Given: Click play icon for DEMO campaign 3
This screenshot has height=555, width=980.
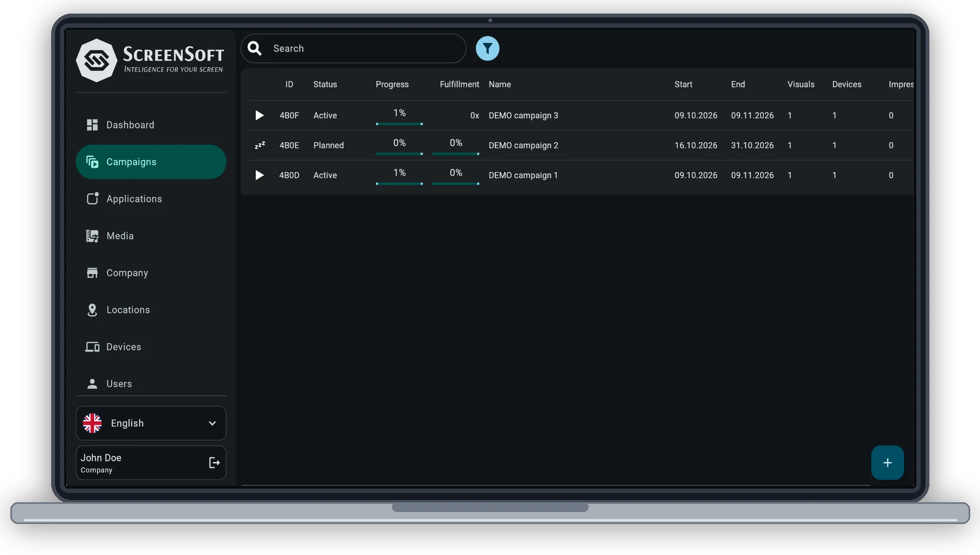Looking at the screenshot, I should [260, 115].
